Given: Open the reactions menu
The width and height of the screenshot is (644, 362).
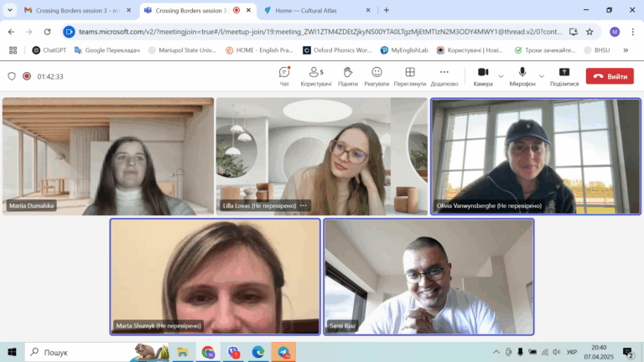Looking at the screenshot, I should point(377,75).
